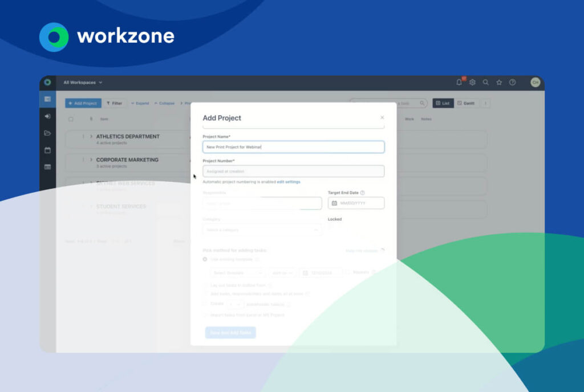Viewport: 584px width, 392px height.
Task: Click the ATHLETICS DEPARTMENT row title
Action: 128,137
